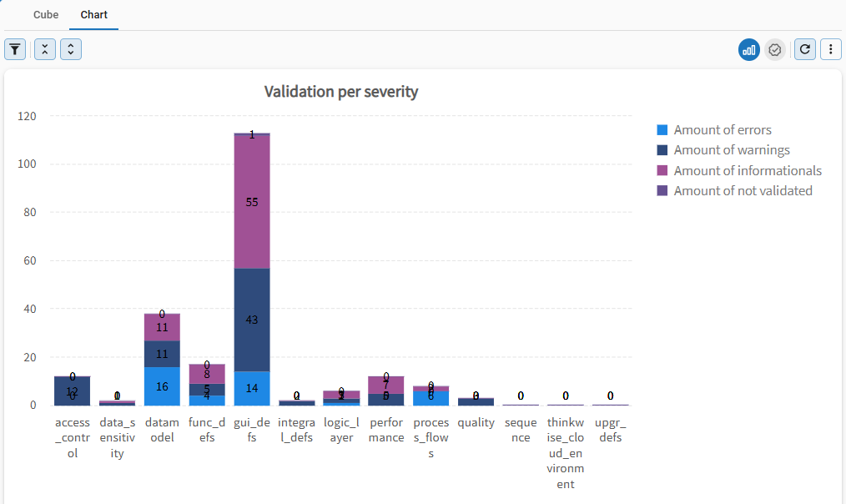
Task: Open the three-dot more options menu
Action: (x=831, y=49)
